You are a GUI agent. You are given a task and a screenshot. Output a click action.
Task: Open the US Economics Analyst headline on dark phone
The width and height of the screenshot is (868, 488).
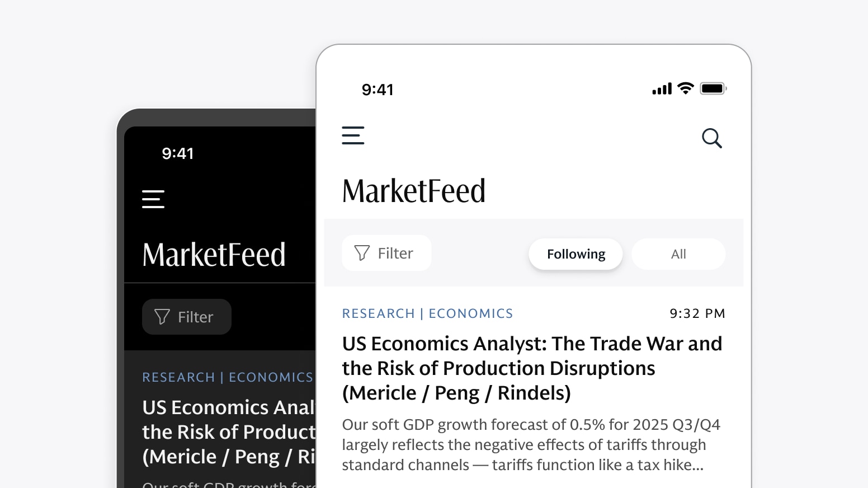click(x=229, y=431)
